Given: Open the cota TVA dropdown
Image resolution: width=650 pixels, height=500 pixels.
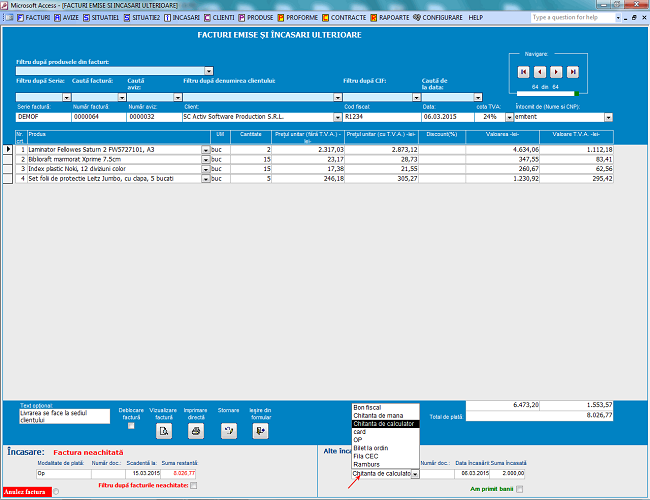Looking at the screenshot, I should pyautogui.click(x=509, y=117).
